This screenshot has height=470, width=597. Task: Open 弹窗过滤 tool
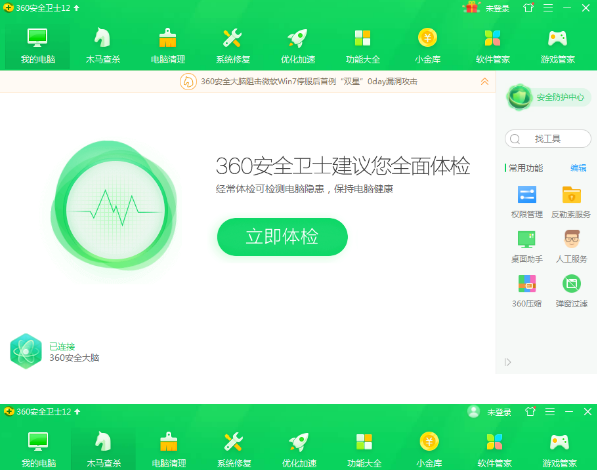click(x=571, y=291)
